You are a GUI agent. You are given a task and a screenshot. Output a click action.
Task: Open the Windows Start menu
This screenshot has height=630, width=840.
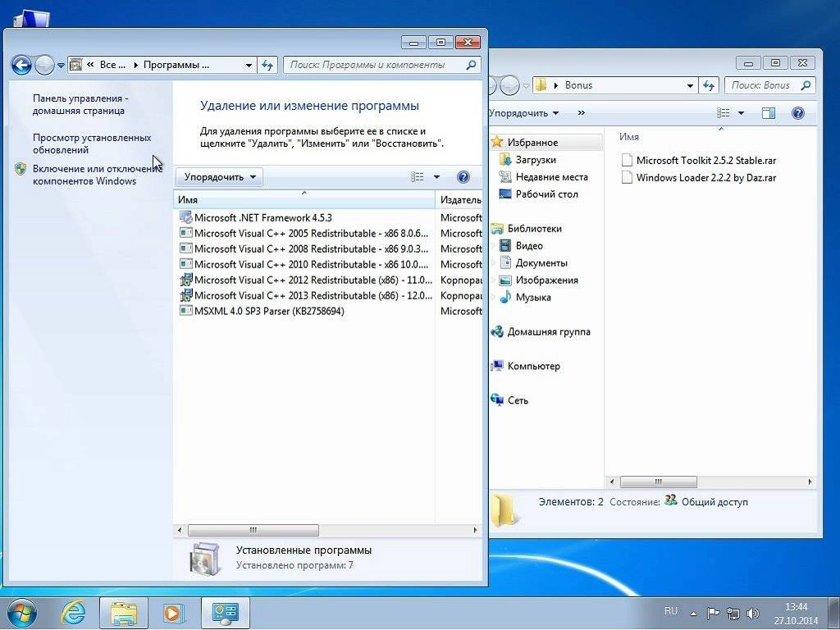click(x=21, y=612)
